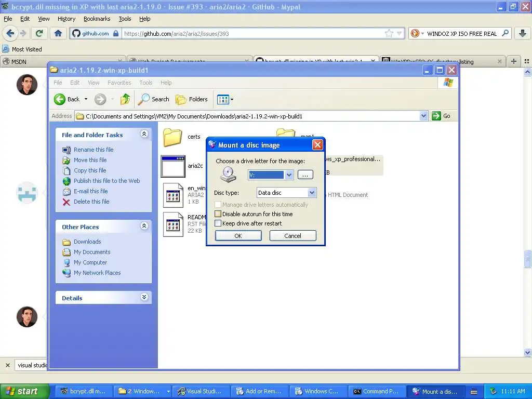This screenshot has height=399, width=532.
Task: Open the Explorer Search tool
Action: coord(154,99)
